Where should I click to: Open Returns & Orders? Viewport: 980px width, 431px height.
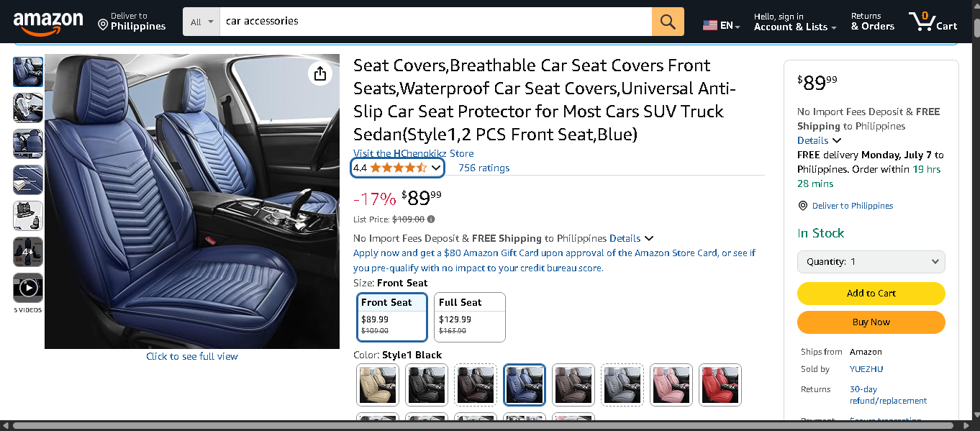tap(871, 22)
